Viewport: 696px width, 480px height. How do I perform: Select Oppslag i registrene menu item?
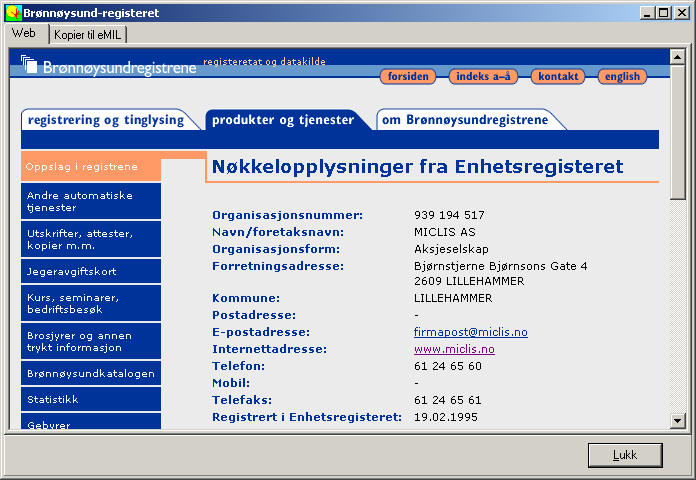[x=91, y=167]
